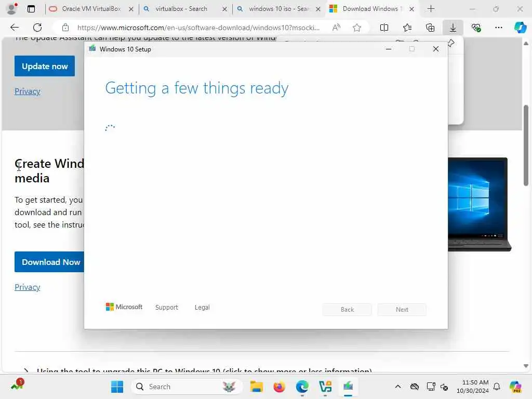Click the Download Now button
532x399 pixels.
click(49, 262)
